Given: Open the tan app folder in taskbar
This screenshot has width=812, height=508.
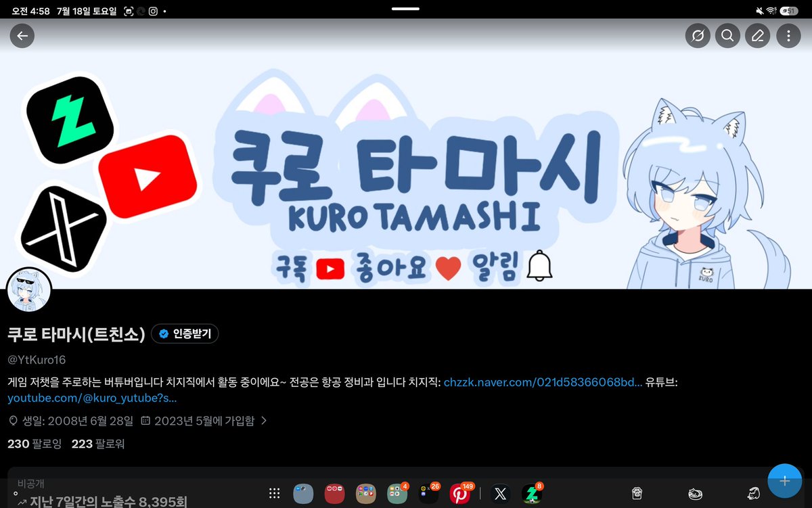Looking at the screenshot, I should [365, 494].
